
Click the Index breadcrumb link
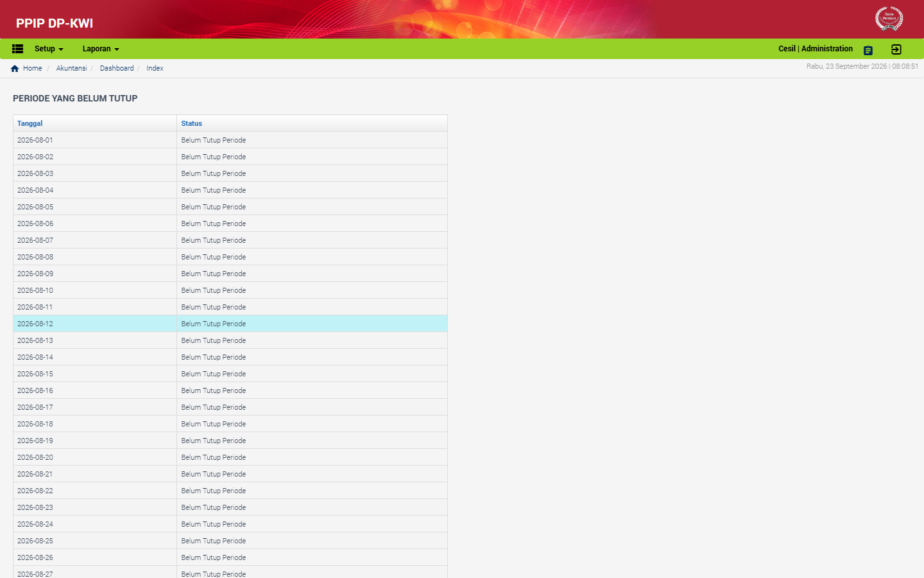[155, 68]
